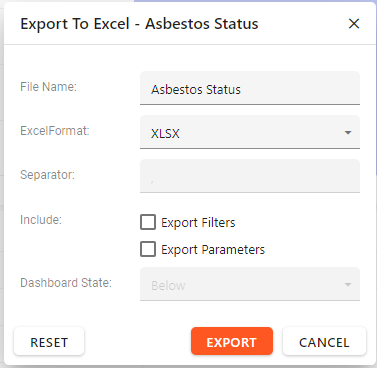Screen dimensions: 377x368
Task: Click the CANCEL button
Action: [324, 341]
